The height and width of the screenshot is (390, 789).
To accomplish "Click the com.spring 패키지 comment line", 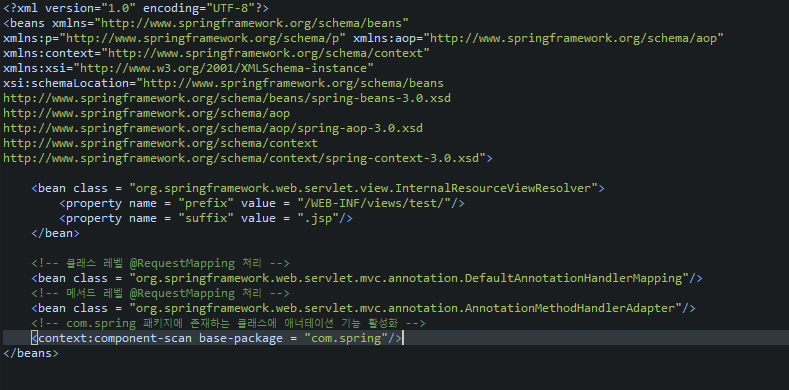I will click(228, 323).
